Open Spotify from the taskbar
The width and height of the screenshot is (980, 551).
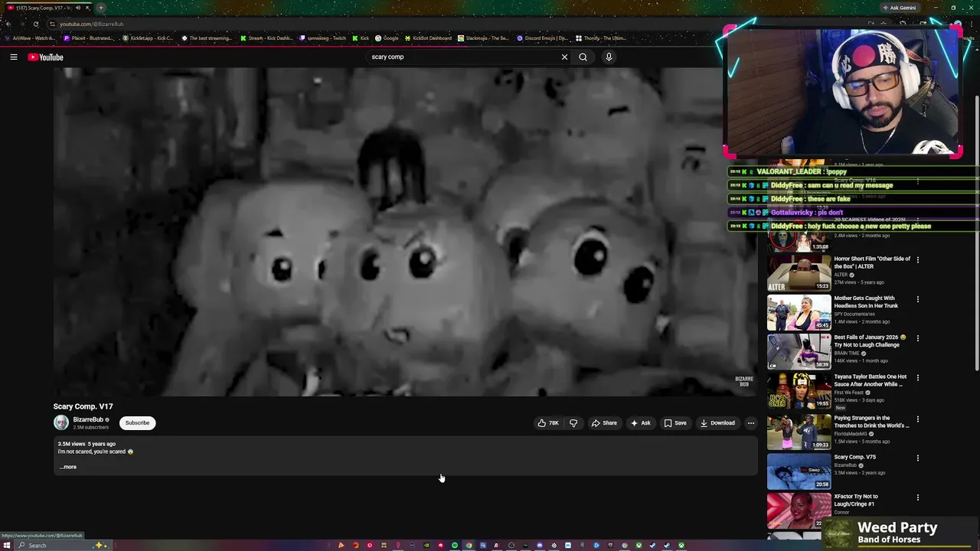[454, 546]
